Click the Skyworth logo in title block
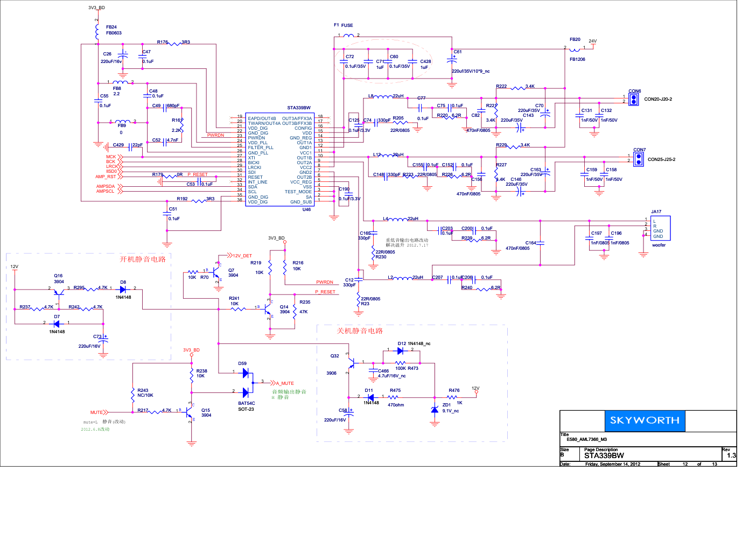 [645, 420]
